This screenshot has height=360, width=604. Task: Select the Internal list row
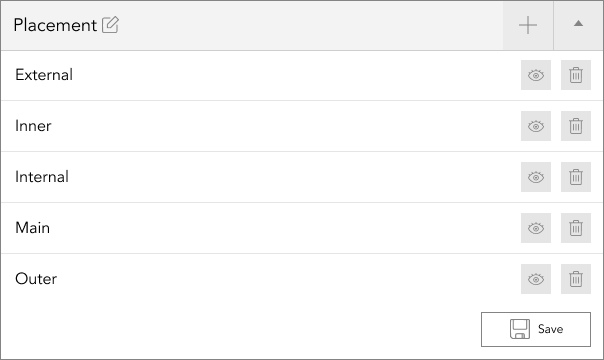coord(302,177)
